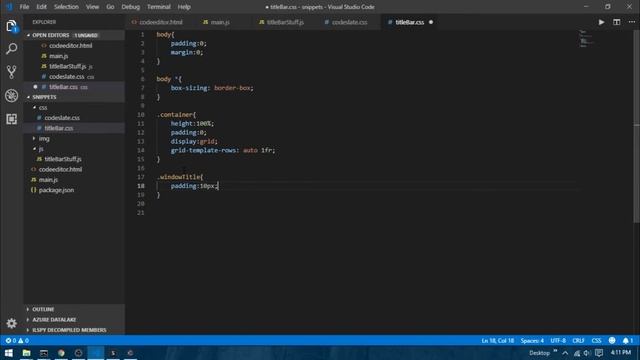
Task: Open the Edit menu
Action: click(41, 7)
